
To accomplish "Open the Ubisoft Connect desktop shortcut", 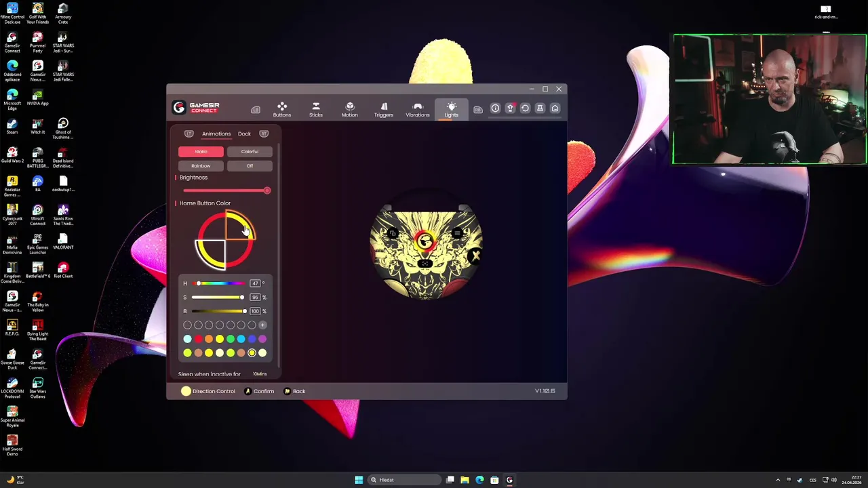I will (x=37, y=216).
